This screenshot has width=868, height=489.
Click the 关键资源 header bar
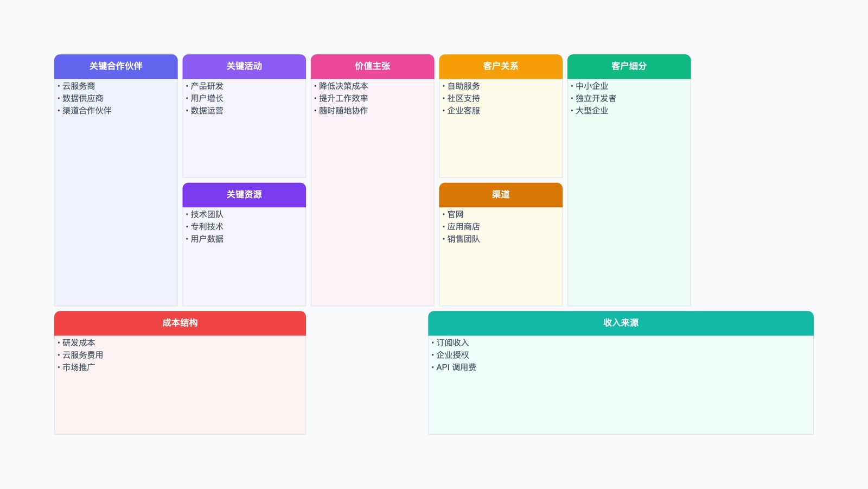(244, 195)
